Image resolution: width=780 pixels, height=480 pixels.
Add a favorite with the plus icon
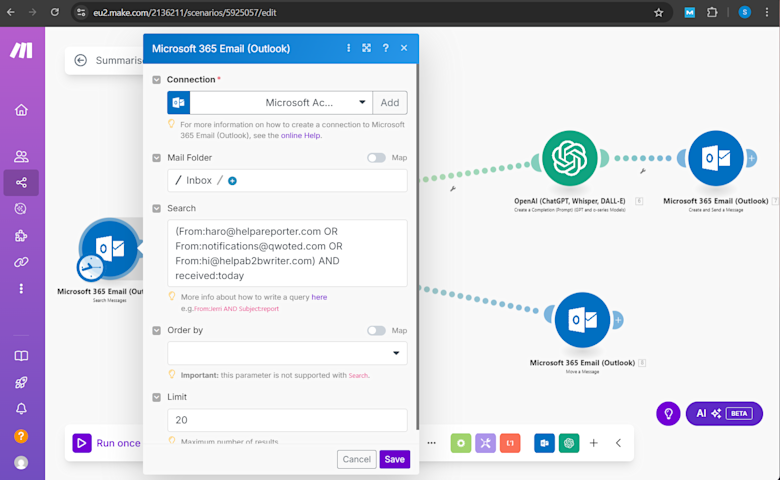593,443
